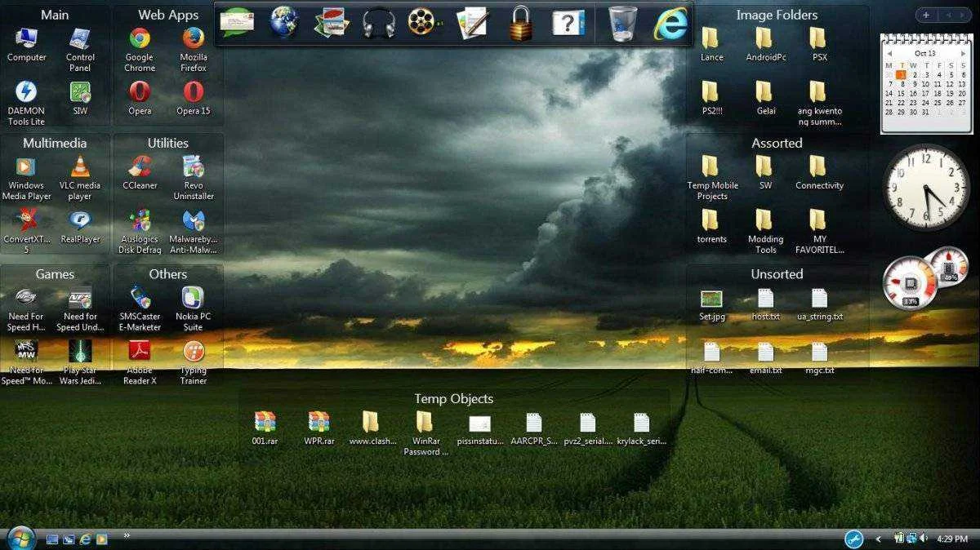The image size is (980, 550).
Task: Click the volume speaker tray icon
Action: 923,539
